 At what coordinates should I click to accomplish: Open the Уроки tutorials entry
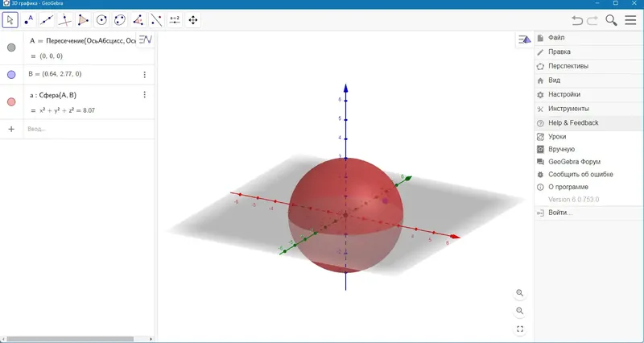pyautogui.click(x=588, y=137)
